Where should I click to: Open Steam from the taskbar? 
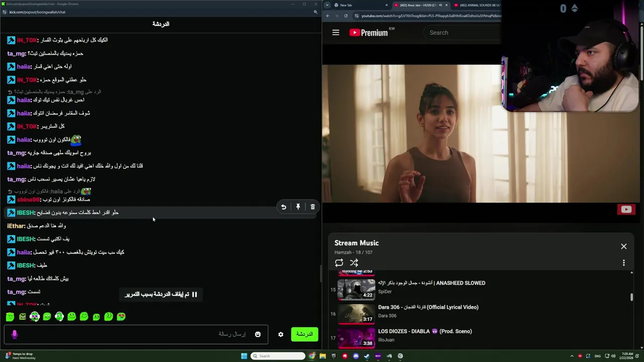click(x=367, y=356)
